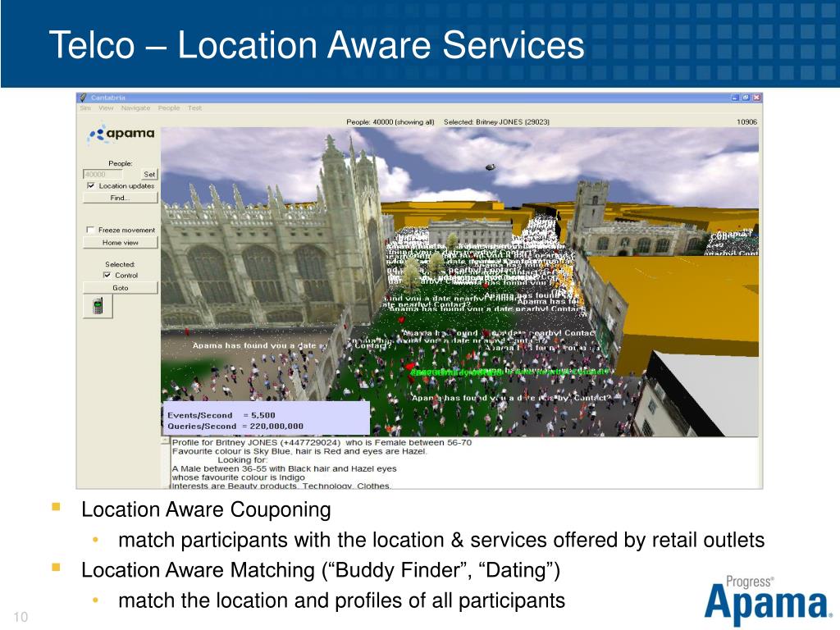The width and height of the screenshot is (840, 630).
Task: Open the Test menu
Action: [194, 108]
